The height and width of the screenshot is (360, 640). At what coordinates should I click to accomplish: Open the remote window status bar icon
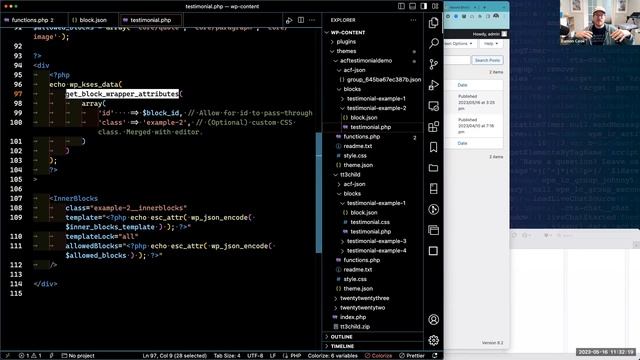click(x=7, y=356)
